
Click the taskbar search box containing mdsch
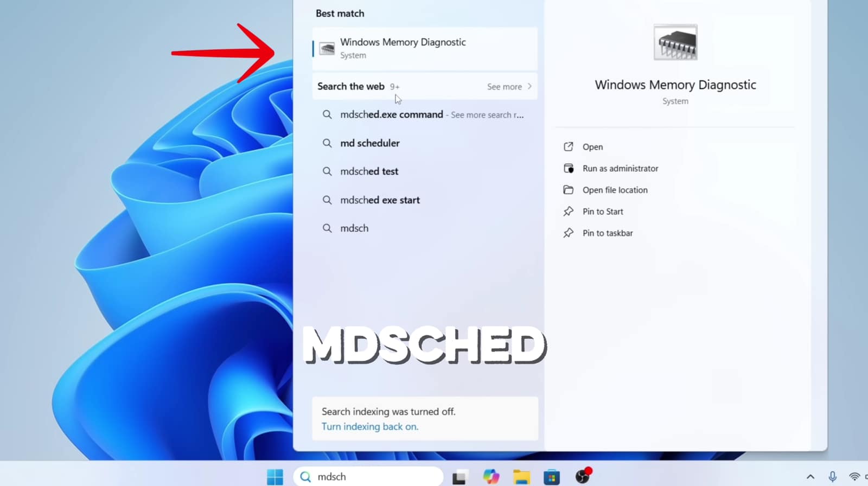(x=368, y=477)
